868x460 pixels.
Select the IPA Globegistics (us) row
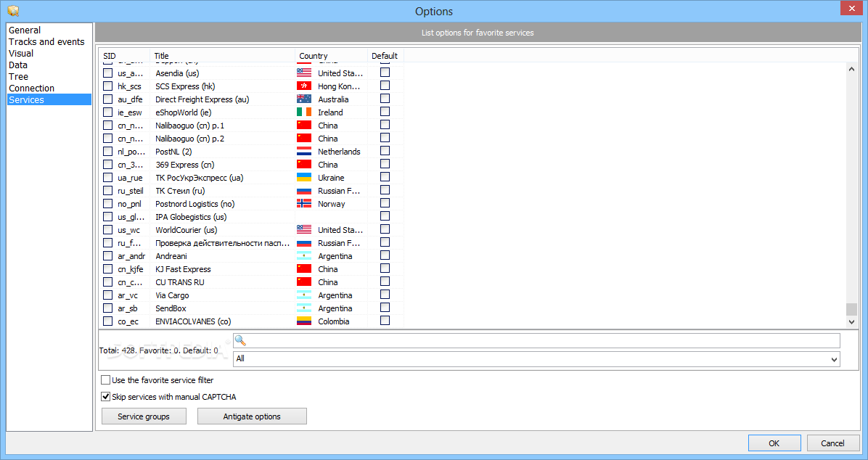(x=191, y=217)
